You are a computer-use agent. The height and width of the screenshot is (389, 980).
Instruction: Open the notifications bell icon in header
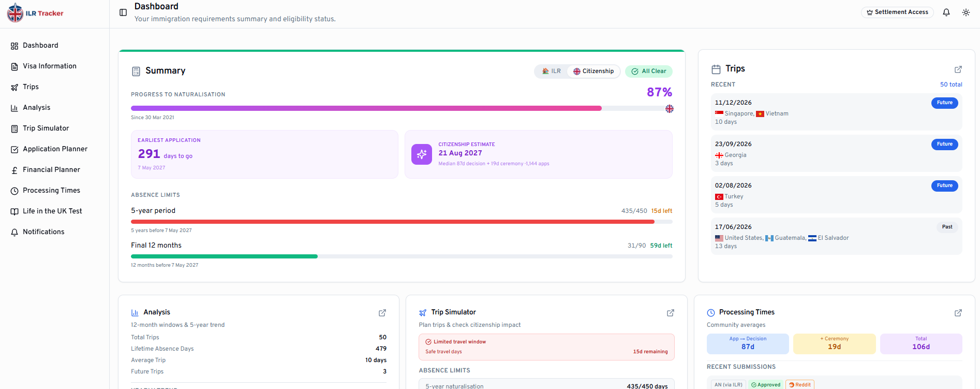(x=946, y=12)
